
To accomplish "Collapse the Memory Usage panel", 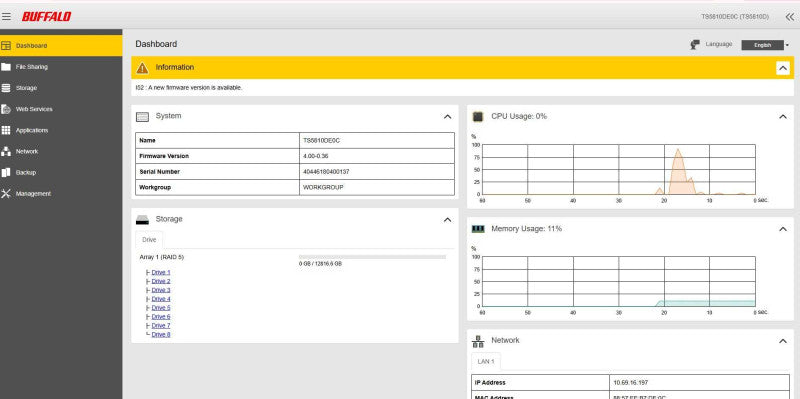I will pyautogui.click(x=783, y=229).
